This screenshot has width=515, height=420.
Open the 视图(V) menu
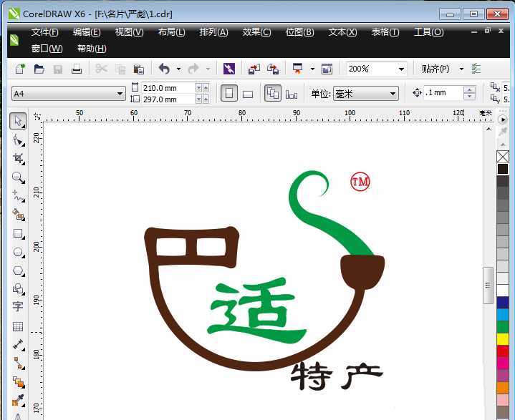point(129,32)
